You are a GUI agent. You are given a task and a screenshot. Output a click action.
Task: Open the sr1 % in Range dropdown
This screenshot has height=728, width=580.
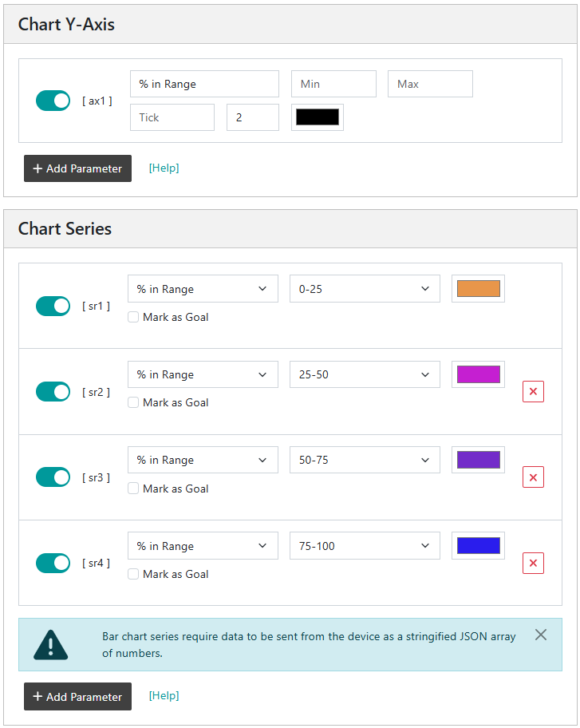point(203,289)
